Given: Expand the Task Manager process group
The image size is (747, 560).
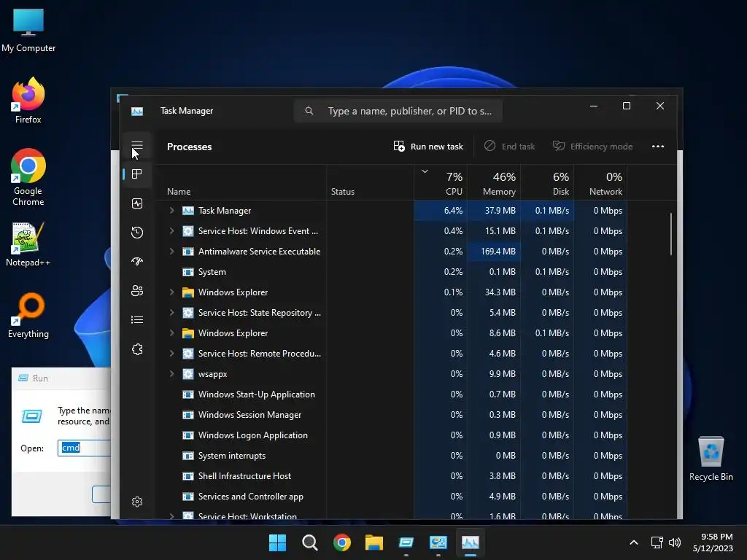Looking at the screenshot, I should tap(171, 211).
